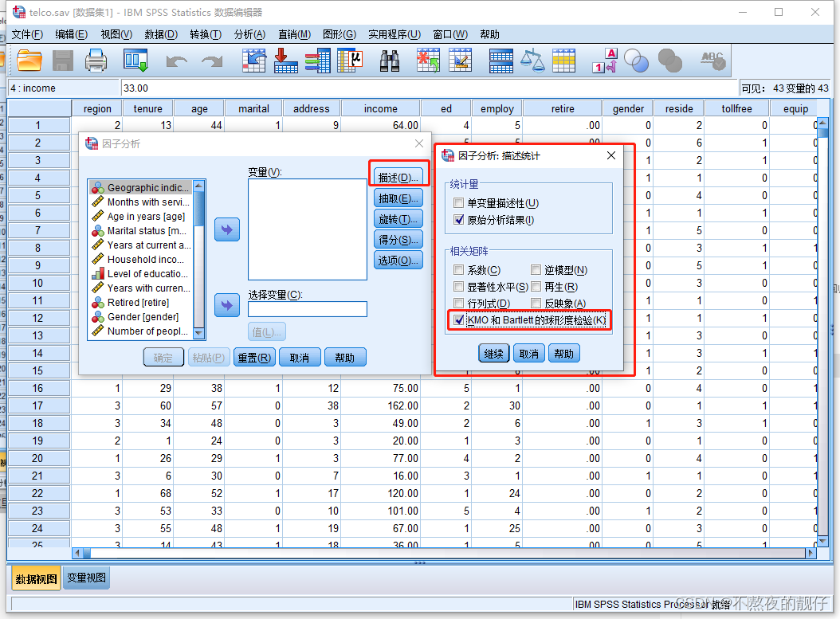840x619 pixels.
Task: Open the 分析(A) menu
Action: [x=249, y=34]
